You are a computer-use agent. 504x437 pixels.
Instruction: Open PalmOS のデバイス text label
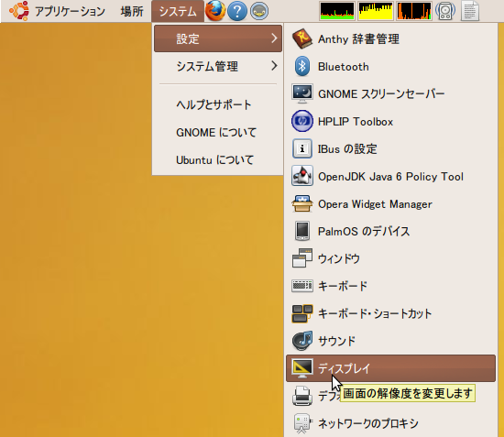(x=364, y=232)
